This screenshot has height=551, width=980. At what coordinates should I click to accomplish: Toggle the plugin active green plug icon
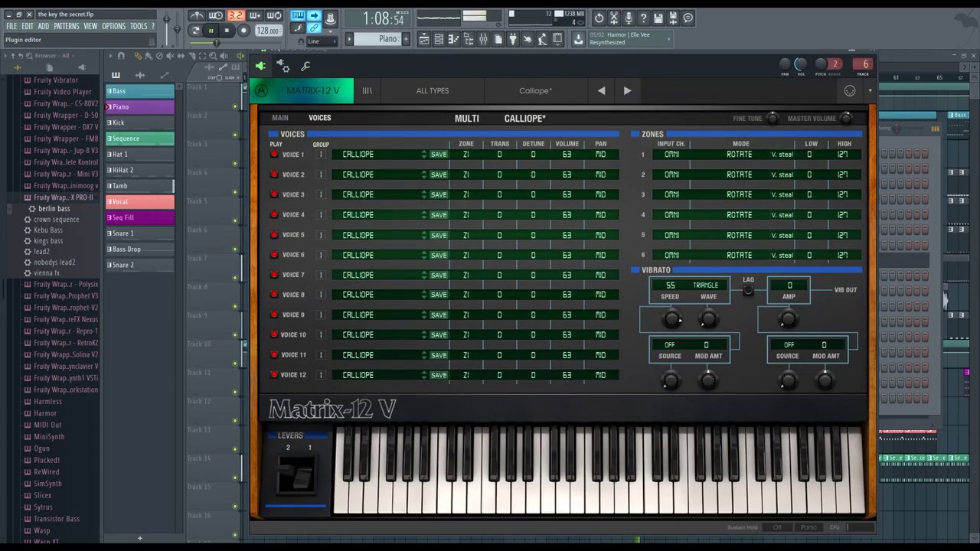click(x=260, y=67)
